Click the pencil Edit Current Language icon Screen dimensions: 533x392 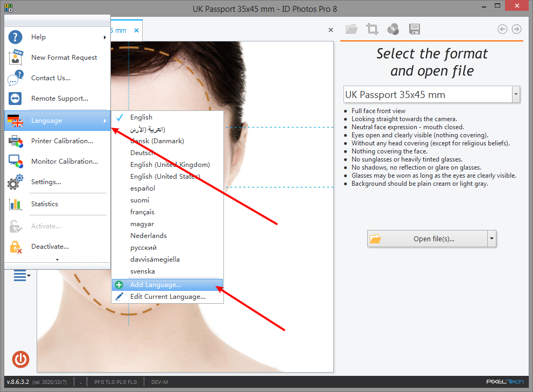tap(120, 297)
